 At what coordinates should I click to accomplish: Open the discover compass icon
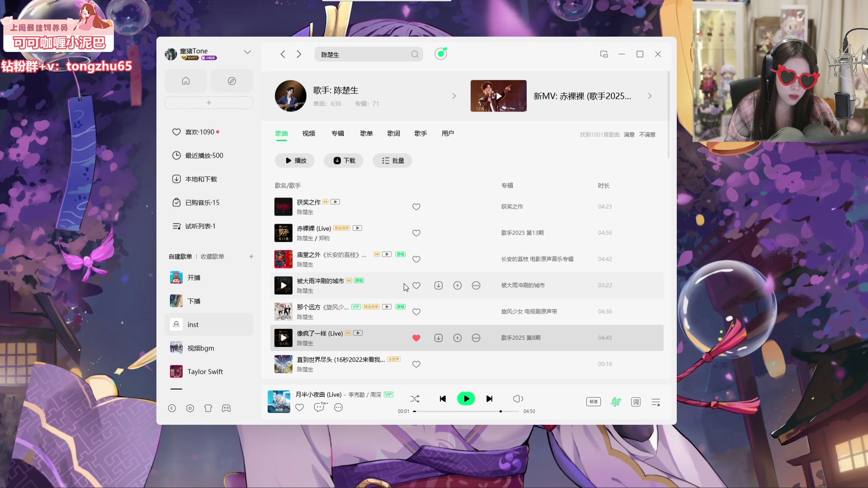coord(232,81)
